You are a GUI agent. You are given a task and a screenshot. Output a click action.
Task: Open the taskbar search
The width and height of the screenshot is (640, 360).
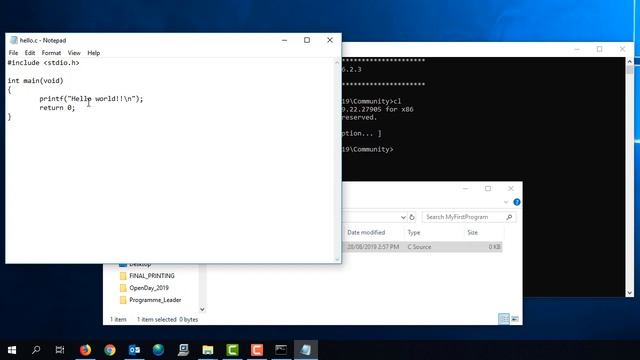36,350
